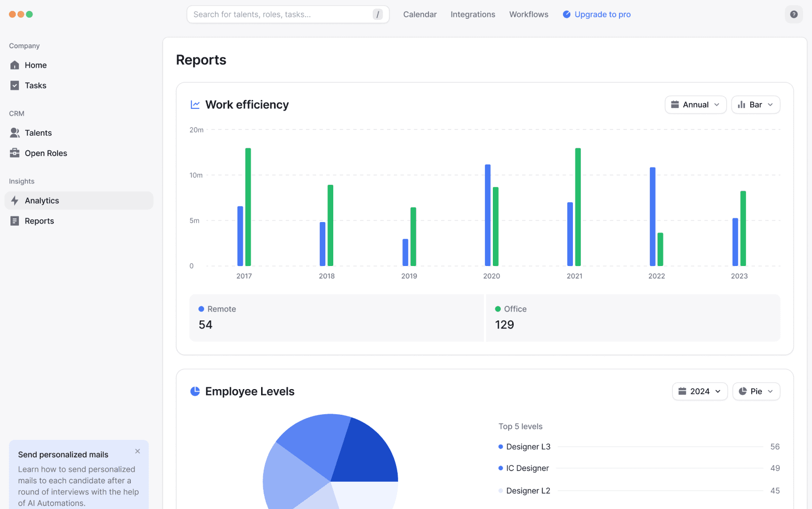
Task: Click the Home house icon in sidebar
Action: click(15, 65)
